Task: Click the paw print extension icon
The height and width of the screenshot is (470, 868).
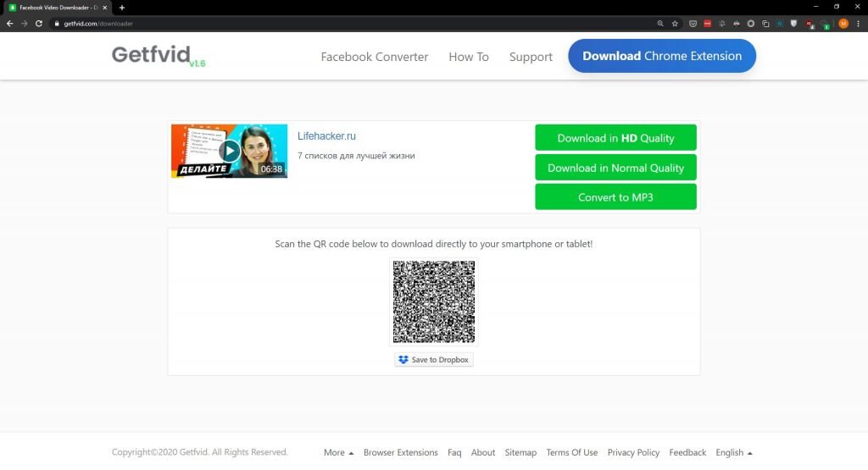Action: tap(722, 24)
